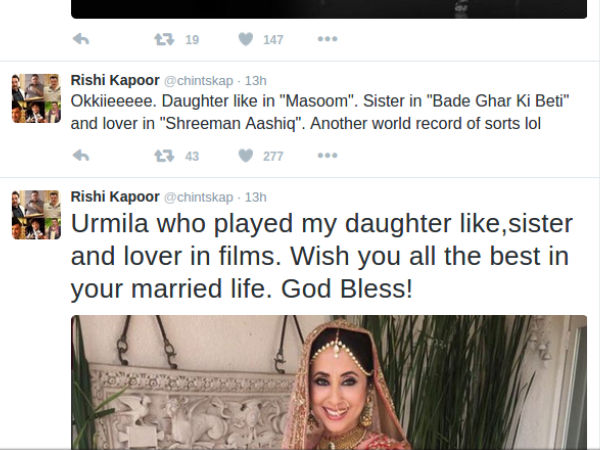This screenshot has width=600, height=450.
Task: Open the 13h timestamp on the Urmila tweet
Action: click(x=256, y=196)
